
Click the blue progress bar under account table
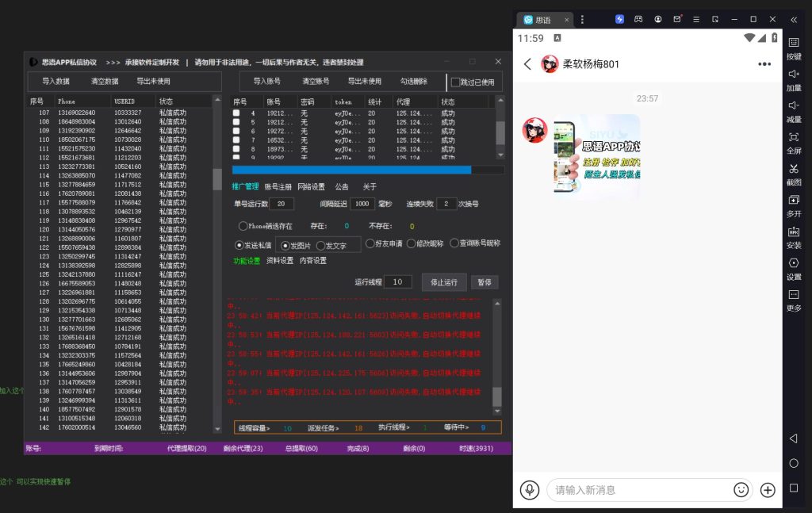point(351,170)
